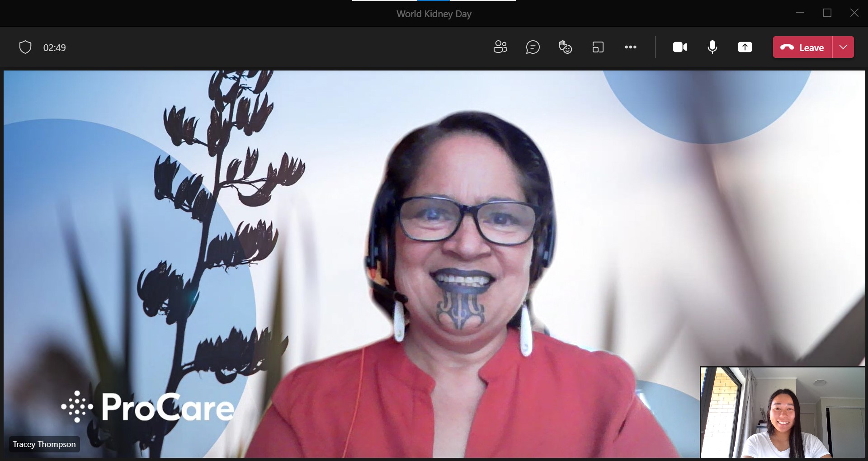Show the participants panel

(x=500, y=47)
